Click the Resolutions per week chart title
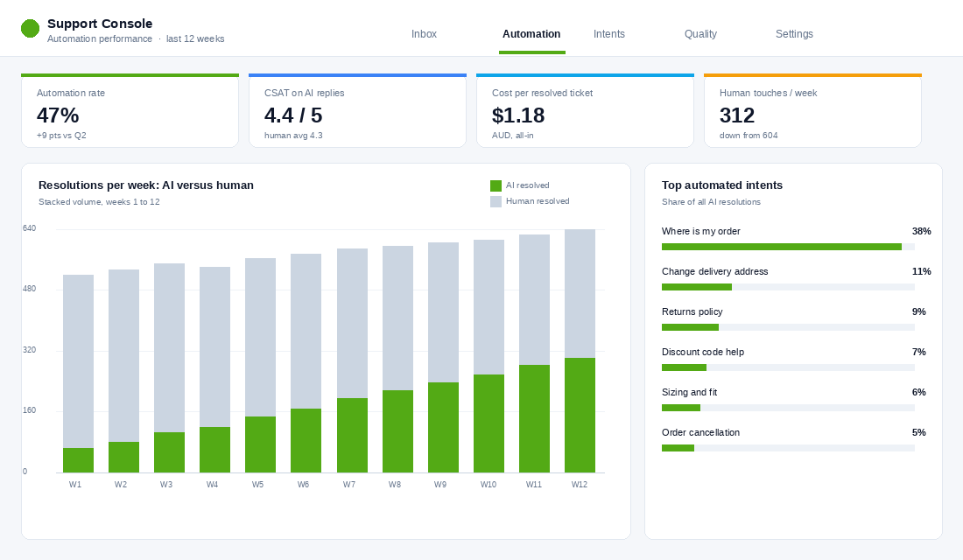This screenshot has height=560, width=963. [146, 185]
